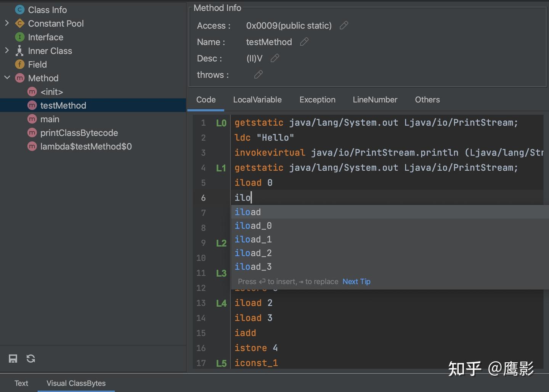549x392 pixels.
Task: Click the Next Tip link
Action: pos(356,282)
